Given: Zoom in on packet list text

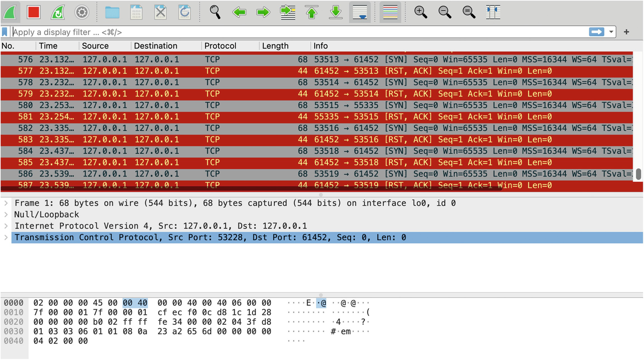Looking at the screenshot, I should pyautogui.click(x=421, y=12).
